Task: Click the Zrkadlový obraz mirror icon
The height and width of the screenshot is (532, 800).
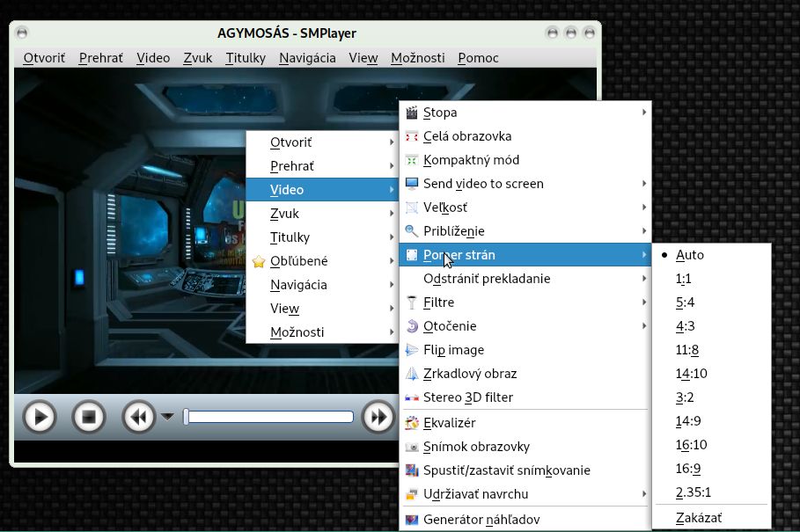Action: [412, 374]
